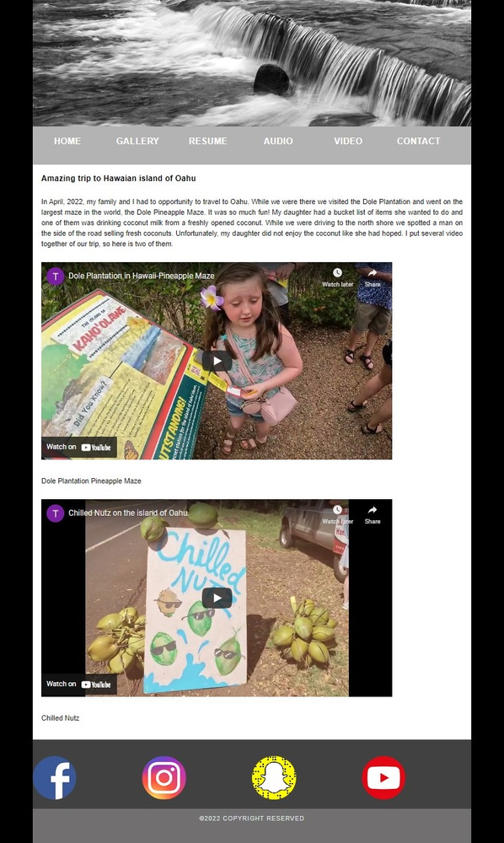
Task: Click Watch on YouTube for Dole video
Action: (x=79, y=447)
